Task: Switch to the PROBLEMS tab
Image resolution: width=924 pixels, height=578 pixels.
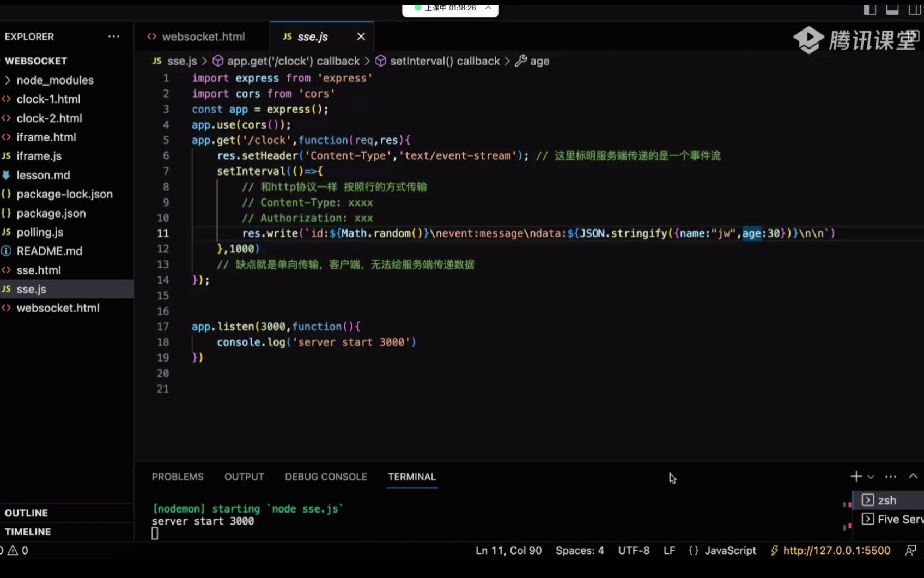Action: [x=177, y=476]
